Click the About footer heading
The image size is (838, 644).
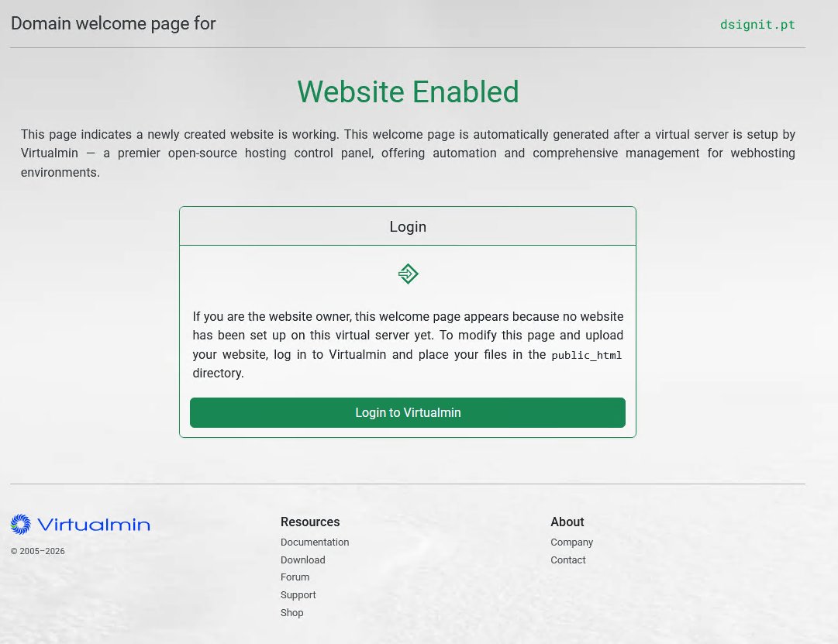(567, 522)
